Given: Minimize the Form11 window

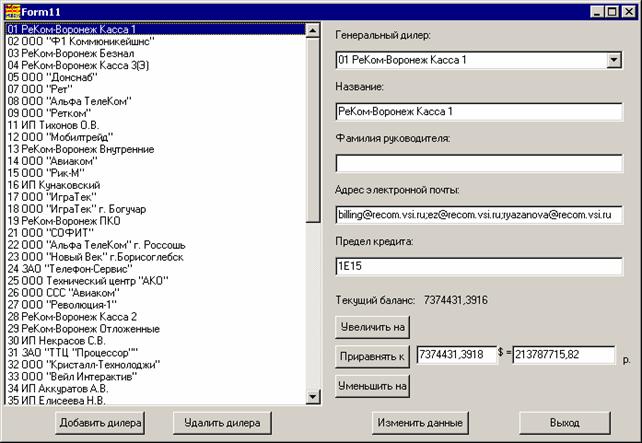Looking at the screenshot, I should 597,12.
